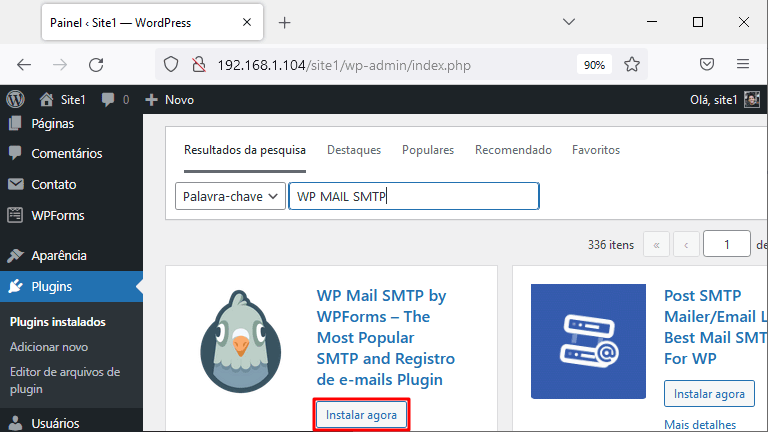Screen dimensions: 768x432
Task: Click the browser forward arrow
Action: pos(60,65)
